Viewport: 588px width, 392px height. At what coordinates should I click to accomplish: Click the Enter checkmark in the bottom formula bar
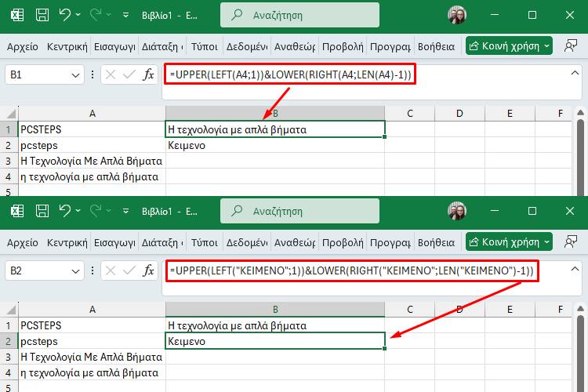click(129, 270)
